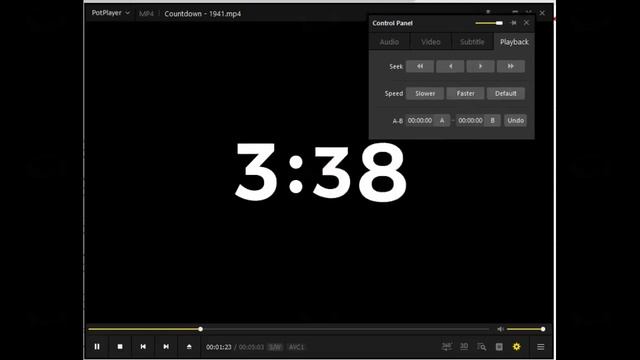Set A-B repeat end point B
Viewport: 640px width, 360px height.
pos(493,120)
